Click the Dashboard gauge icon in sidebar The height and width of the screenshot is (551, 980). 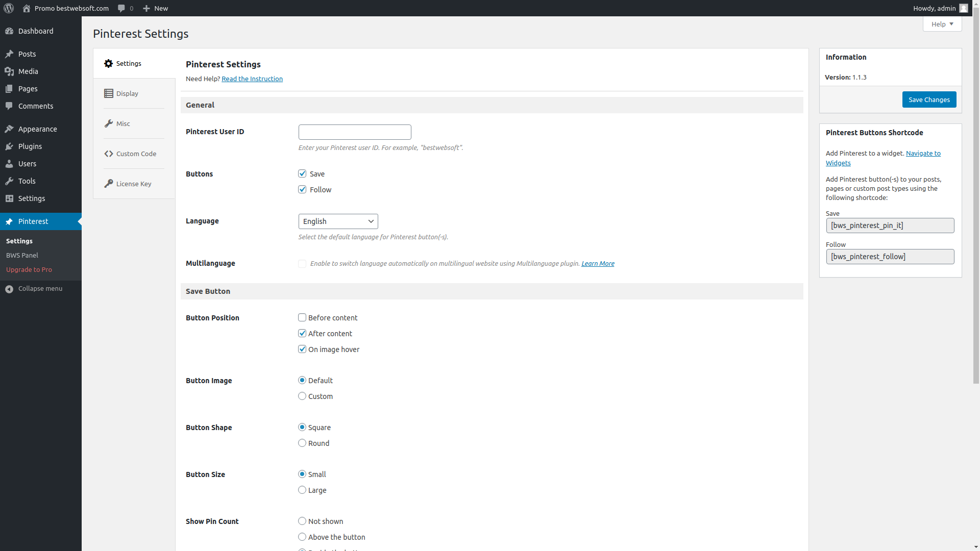(x=9, y=31)
